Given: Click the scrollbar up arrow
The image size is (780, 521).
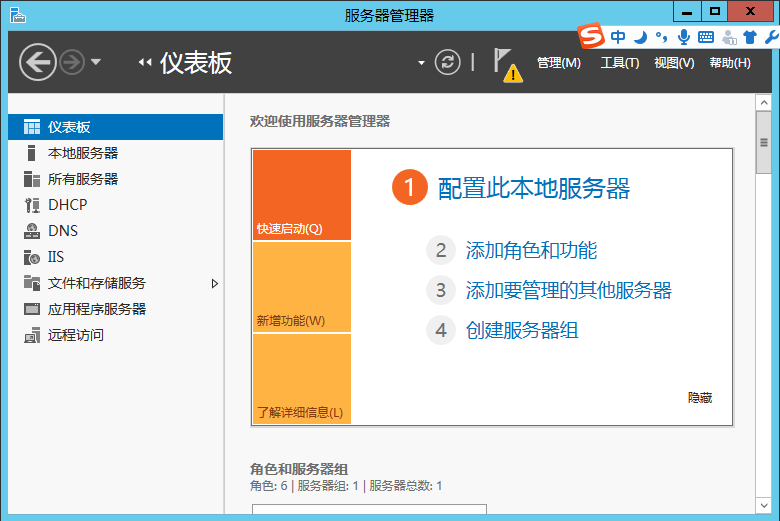Looking at the screenshot, I should (764, 103).
